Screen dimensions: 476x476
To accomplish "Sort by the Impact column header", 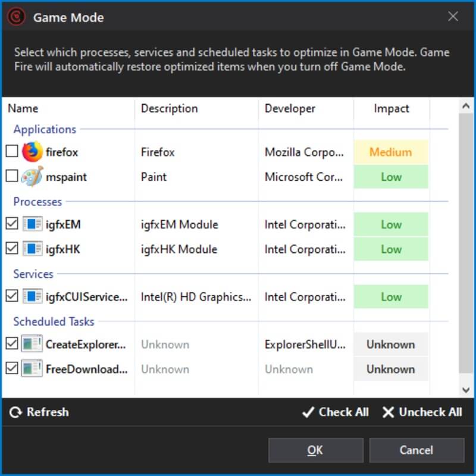I will pos(391,108).
